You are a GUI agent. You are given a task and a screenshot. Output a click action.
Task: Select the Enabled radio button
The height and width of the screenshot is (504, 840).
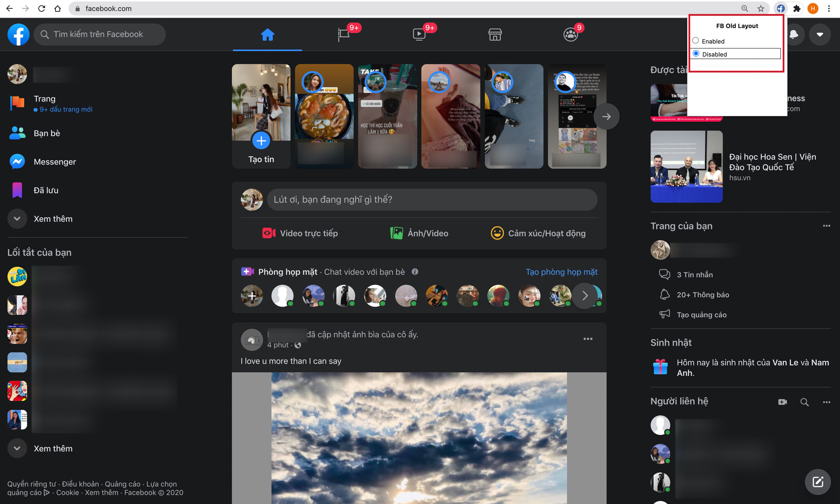tap(696, 41)
